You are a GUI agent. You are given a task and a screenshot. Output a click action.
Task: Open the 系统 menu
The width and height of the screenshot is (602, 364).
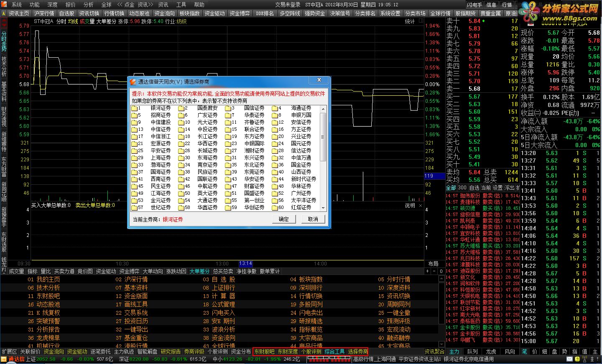tap(17, 5)
